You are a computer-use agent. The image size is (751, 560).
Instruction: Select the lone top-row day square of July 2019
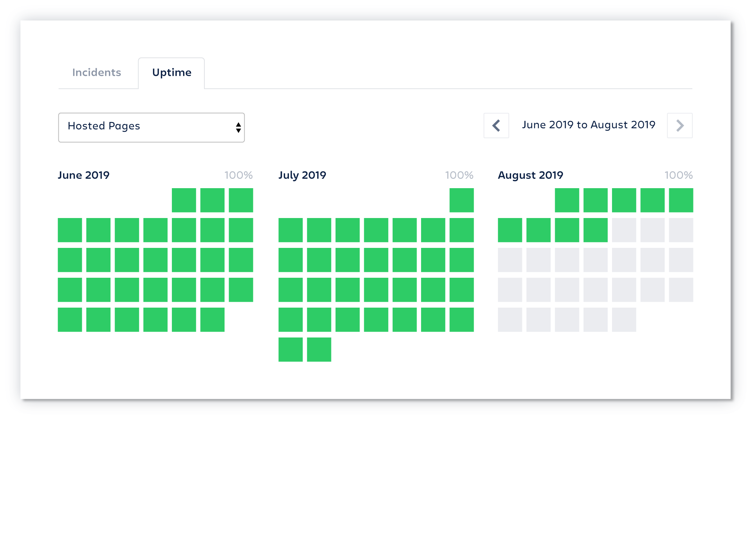[461, 200]
